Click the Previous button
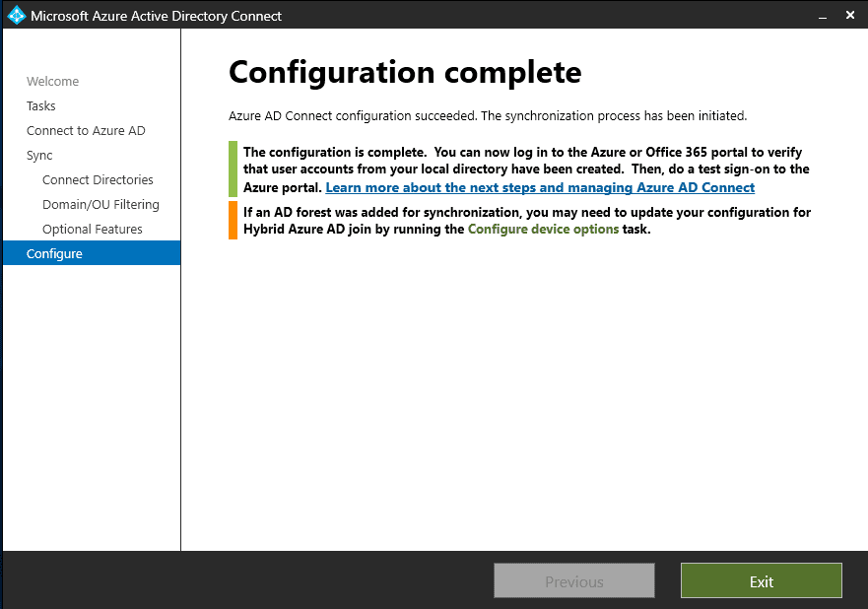The image size is (868, 609). point(574,580)
